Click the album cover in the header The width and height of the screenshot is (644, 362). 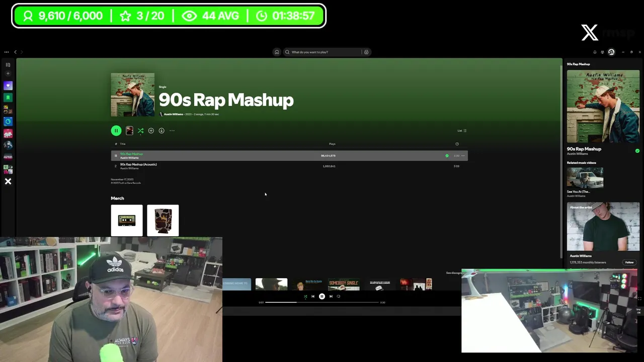(x=133, y=95)
